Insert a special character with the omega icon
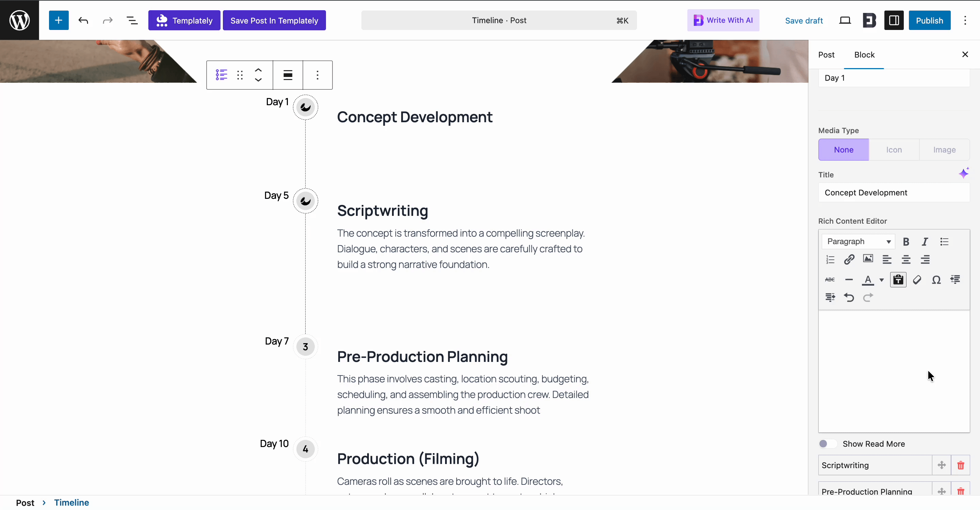Image resolution: width=980 pixels, height=510 pixels. pyautogui.click(x=936, y=280)
